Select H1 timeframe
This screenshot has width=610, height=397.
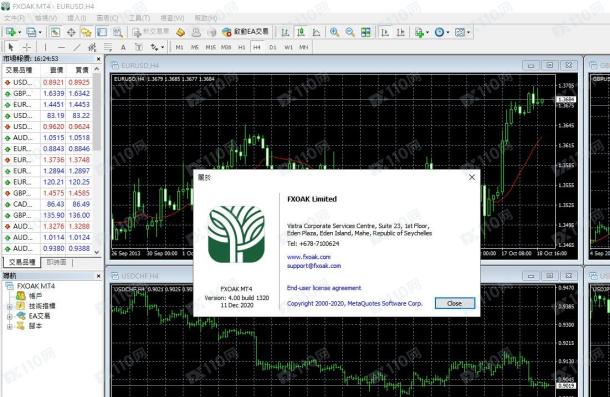pyautogui.click(x=242, y=47)
